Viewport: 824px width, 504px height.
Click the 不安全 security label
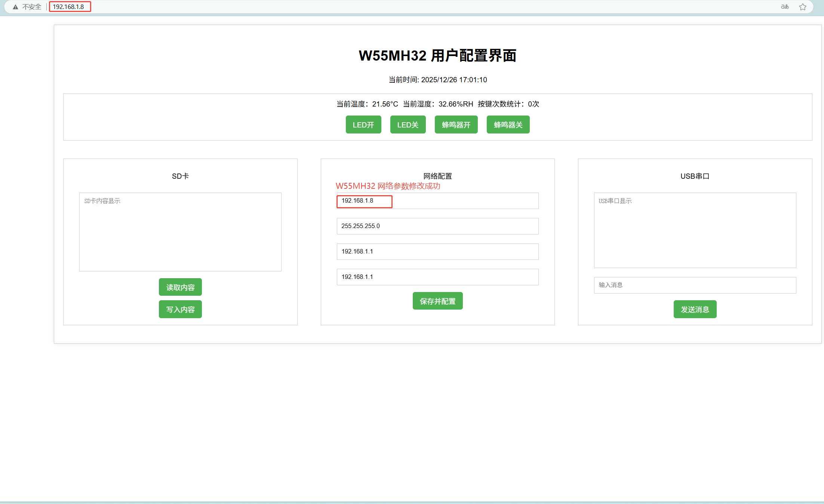point(32,7)
